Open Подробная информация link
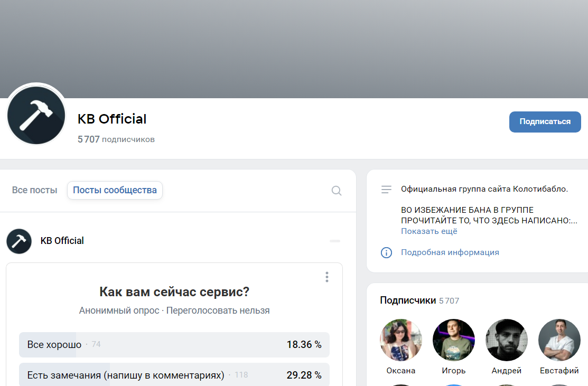The image size is (588, 386). (450, 252)
